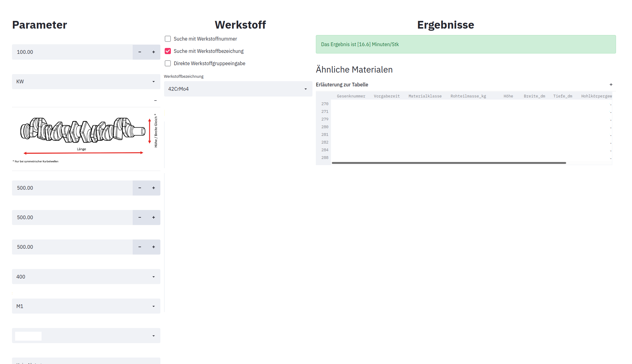Open the M1 dropdown
632x364 pixels.
click(86, 306)
